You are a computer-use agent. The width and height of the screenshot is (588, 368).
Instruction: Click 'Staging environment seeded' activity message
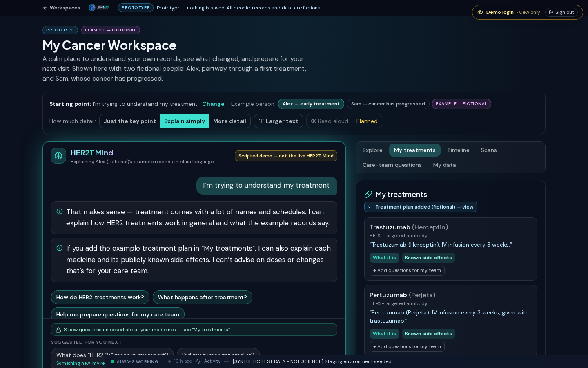click(x=312, y=361)
